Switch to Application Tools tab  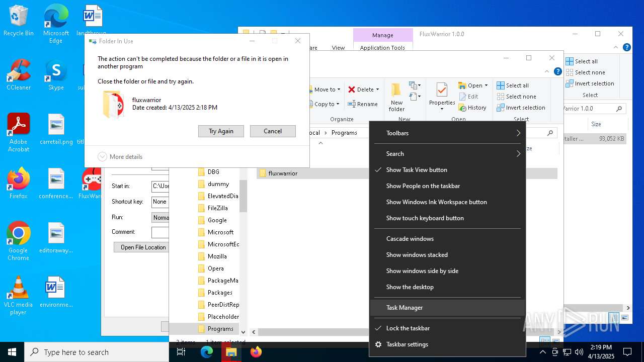click(x=382, y=48)
